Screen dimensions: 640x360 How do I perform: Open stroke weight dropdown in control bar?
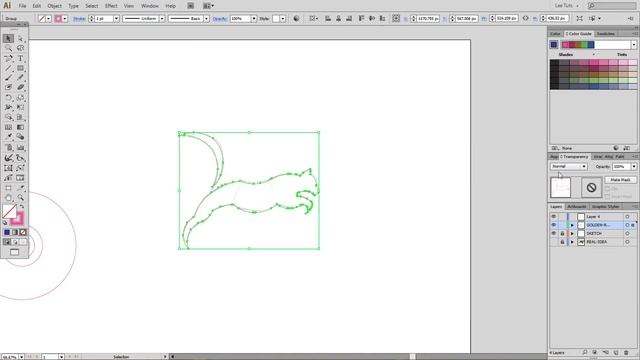[x=116, y=19]
